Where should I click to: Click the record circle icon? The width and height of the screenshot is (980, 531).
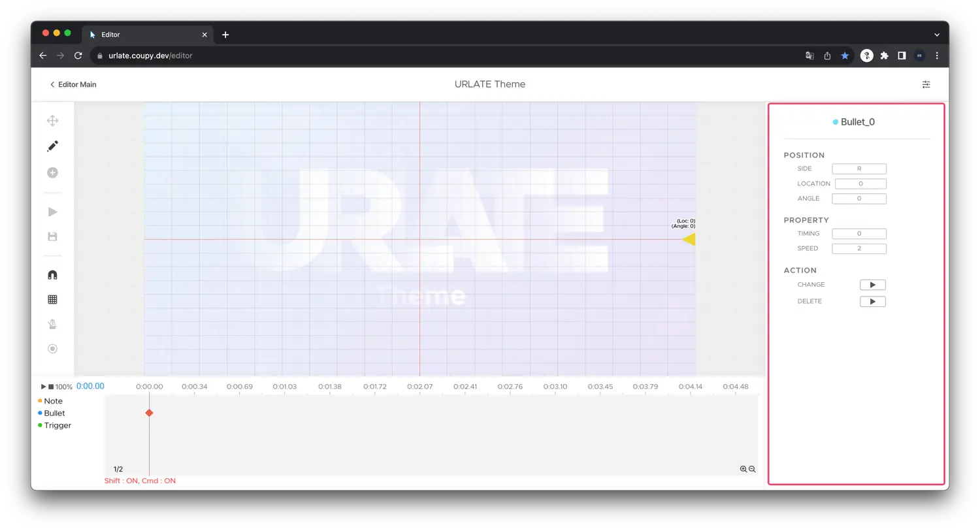click(52, 349)
